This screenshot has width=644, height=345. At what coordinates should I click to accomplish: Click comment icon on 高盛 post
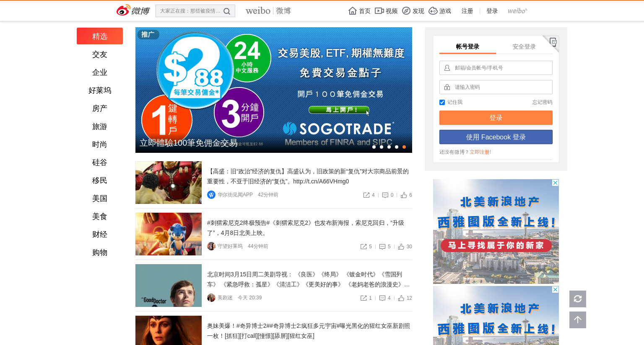pyautogui.click(x=385, y=195)
